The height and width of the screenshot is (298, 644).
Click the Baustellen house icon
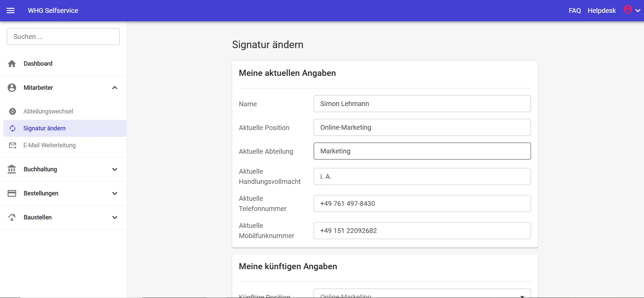coord(12,217)
